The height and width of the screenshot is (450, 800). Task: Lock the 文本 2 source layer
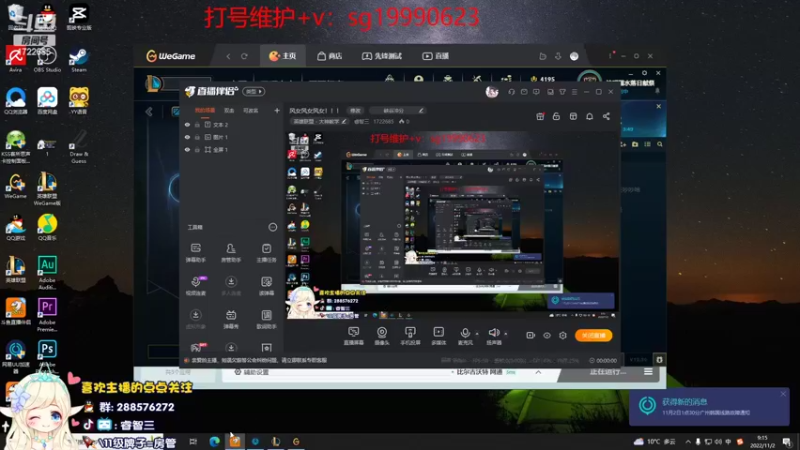[197, 124]
